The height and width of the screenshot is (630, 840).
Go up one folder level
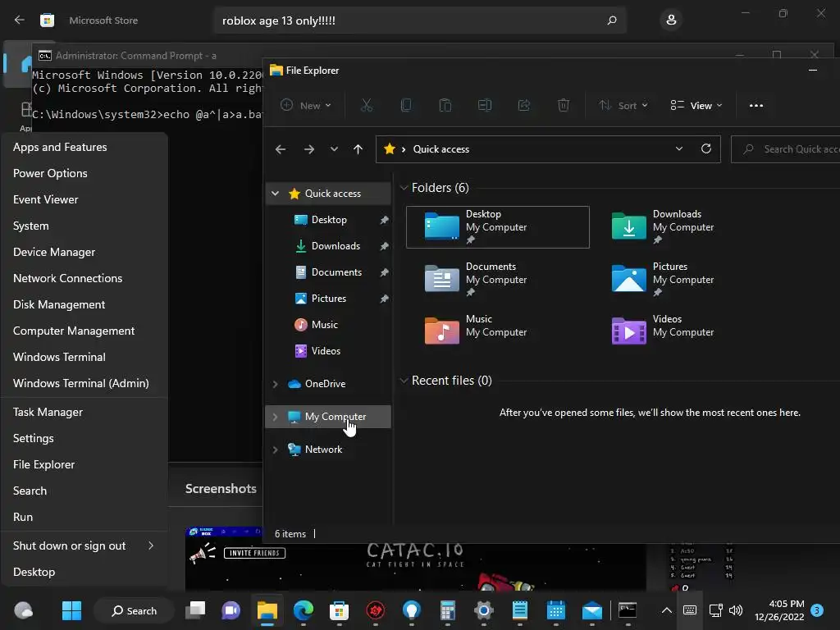(358, 149)
